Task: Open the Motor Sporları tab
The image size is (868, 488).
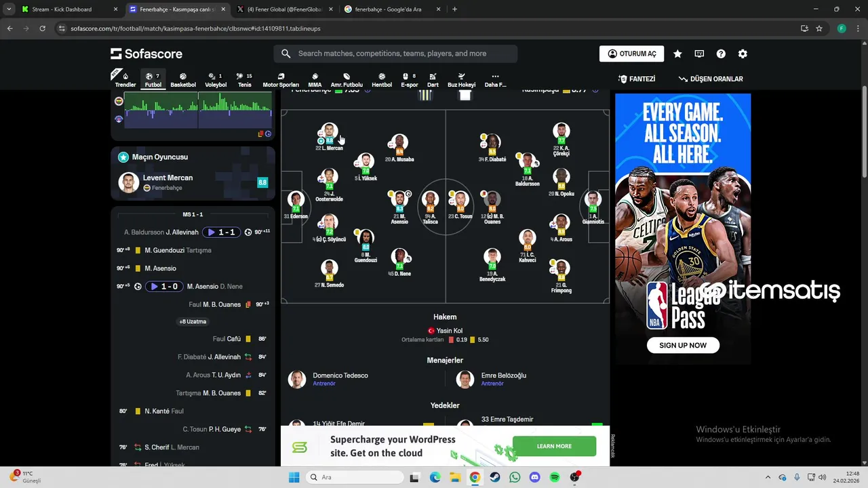Action: pyautogui.click(x=281, y=80)
